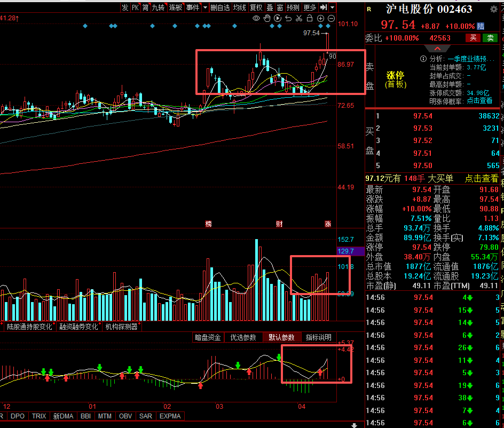Select the hand pan tool
This screenshot has width=504, height=428.
tap(267, 18)
